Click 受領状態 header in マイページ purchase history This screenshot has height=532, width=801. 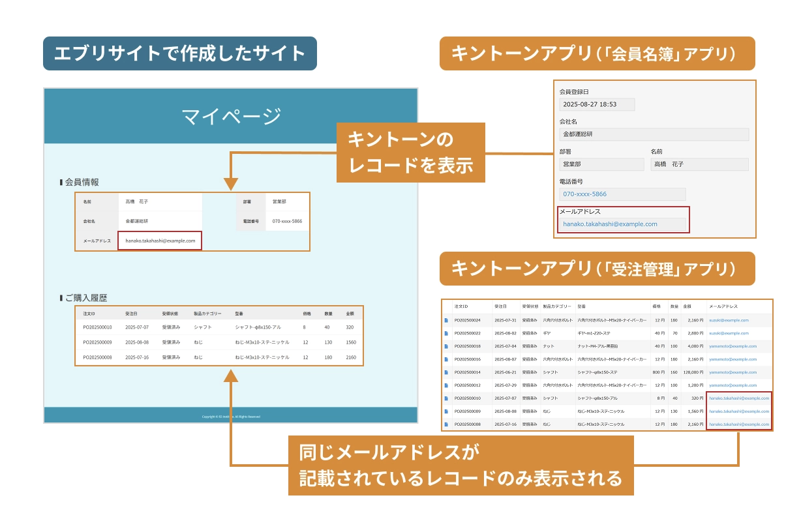170,314
